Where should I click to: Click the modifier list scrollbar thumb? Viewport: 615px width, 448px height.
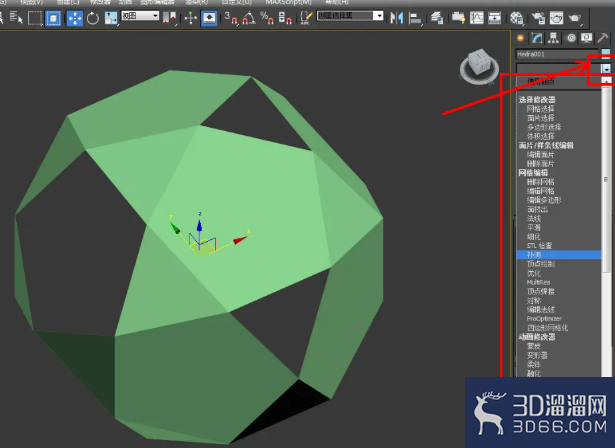click(x=606, y=180)
